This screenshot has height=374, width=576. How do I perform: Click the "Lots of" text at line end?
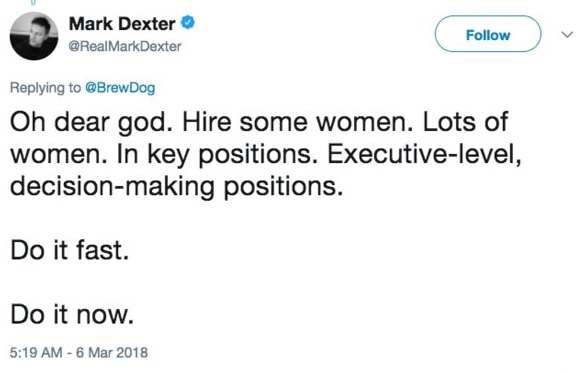coord(465,122)
